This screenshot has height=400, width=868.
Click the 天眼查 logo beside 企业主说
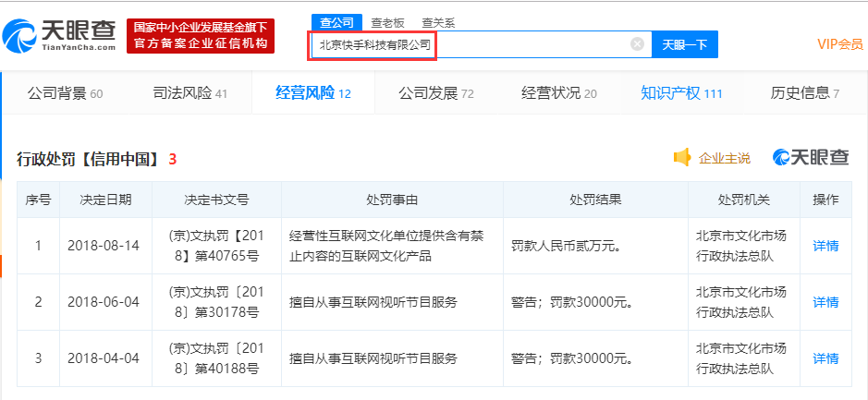point(811,158)
